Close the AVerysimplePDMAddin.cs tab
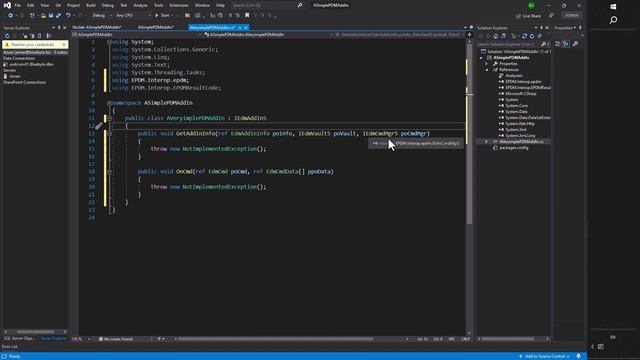This screenshot has height=360, width=640. [x=246, y=27]
